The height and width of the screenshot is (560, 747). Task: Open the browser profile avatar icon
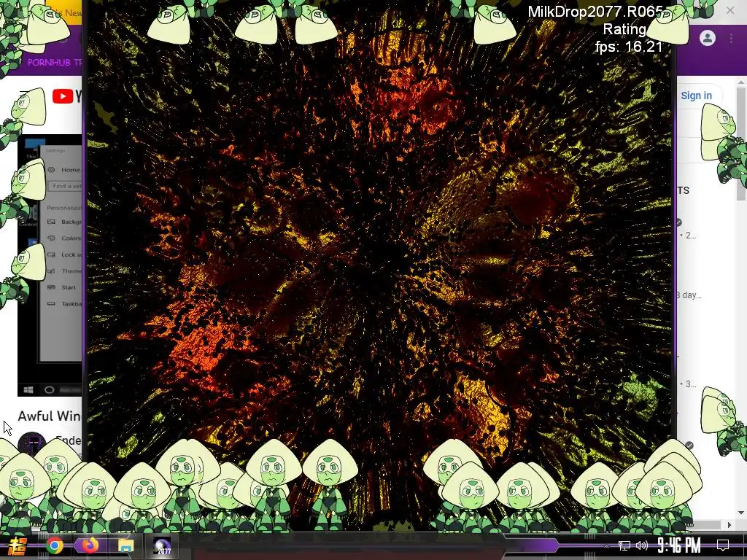coord(708,38)
